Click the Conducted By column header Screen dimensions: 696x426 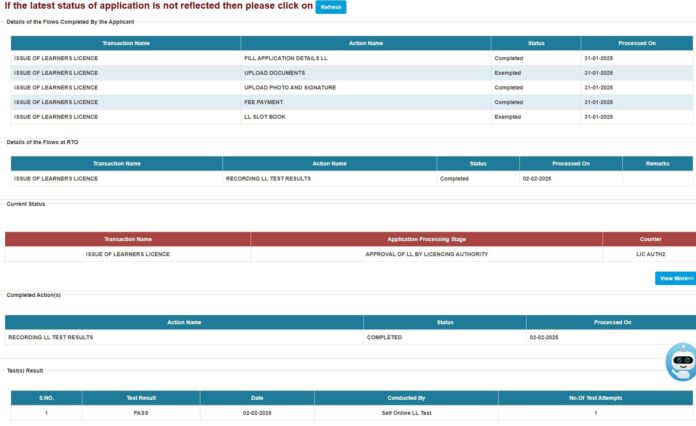click(x=406, y=398)
